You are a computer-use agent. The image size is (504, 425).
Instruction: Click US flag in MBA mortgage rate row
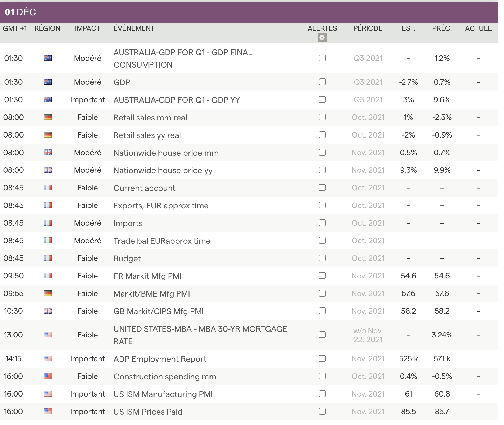click(48, 335)
